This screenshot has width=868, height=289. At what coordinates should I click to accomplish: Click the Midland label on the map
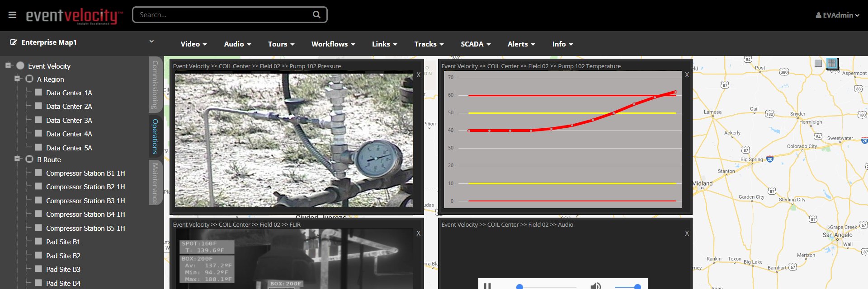tap(703, 183)
